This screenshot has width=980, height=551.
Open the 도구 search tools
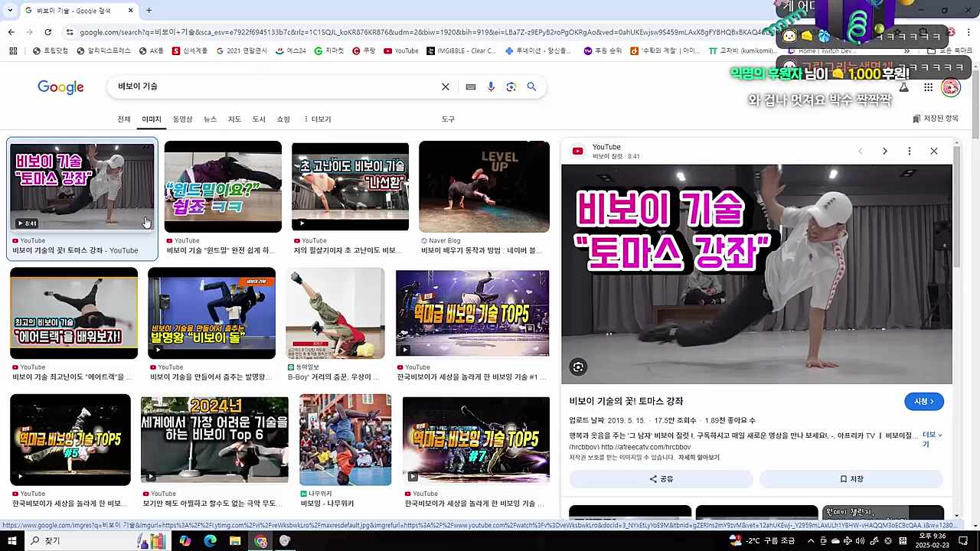click(x=448, y=119)
